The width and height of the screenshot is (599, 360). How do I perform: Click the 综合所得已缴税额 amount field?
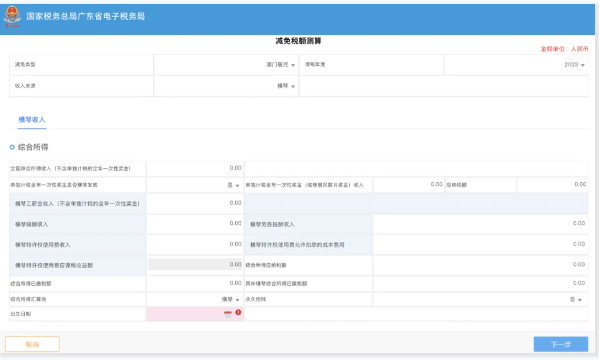point(195,283)
